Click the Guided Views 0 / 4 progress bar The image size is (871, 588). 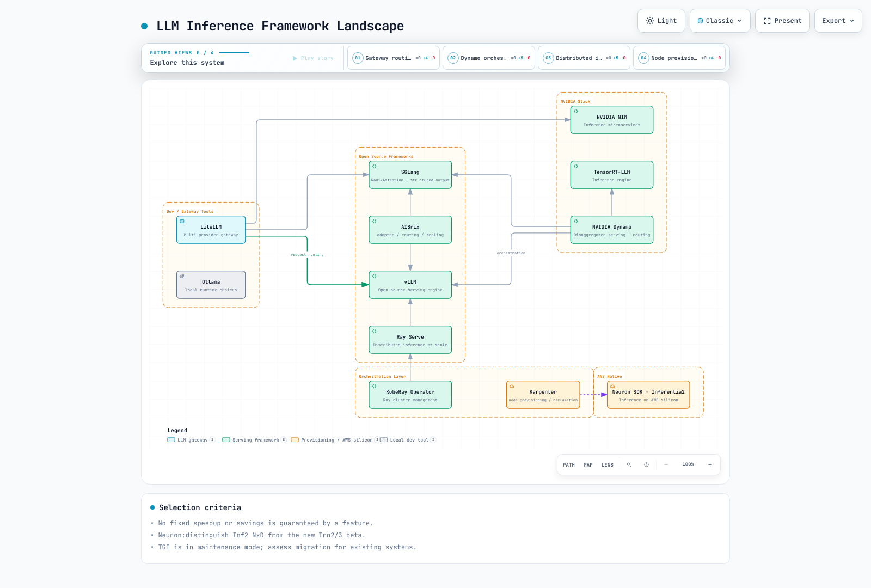234,53
